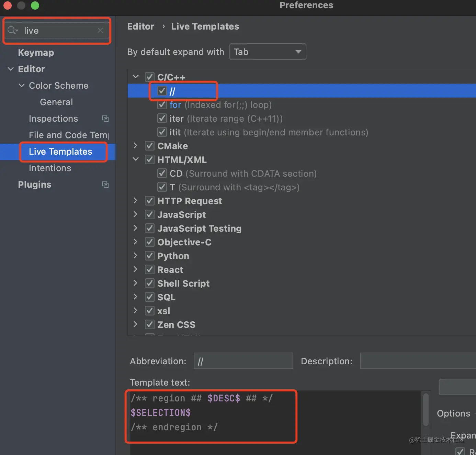Collapse the HTML/XML template group

[x=135, y=159]
